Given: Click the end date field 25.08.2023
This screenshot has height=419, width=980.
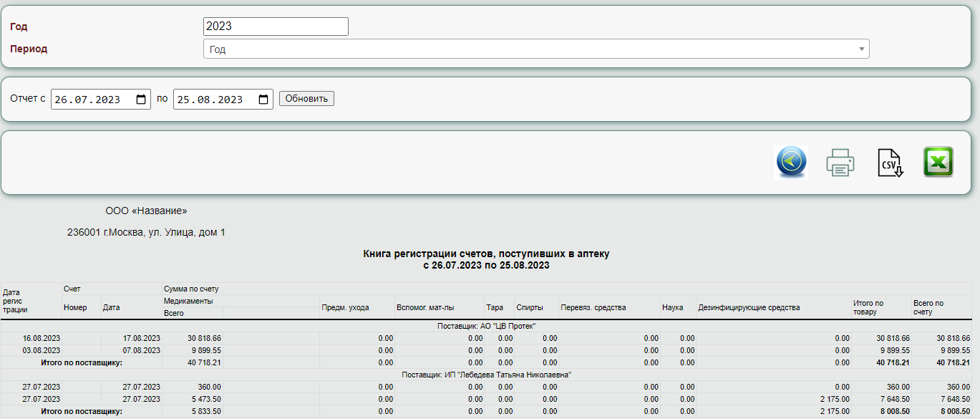Looking at the screenshot, I should coord(212,99).
